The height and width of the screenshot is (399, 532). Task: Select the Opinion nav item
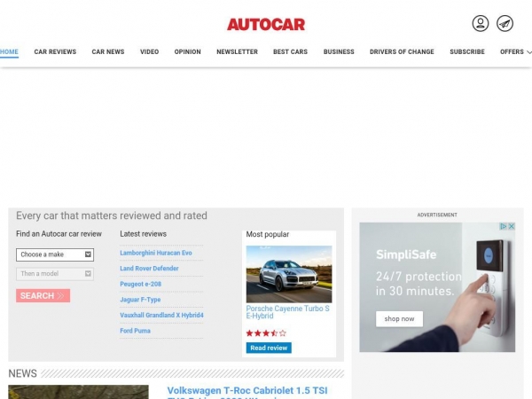click(x=188, y=52)
